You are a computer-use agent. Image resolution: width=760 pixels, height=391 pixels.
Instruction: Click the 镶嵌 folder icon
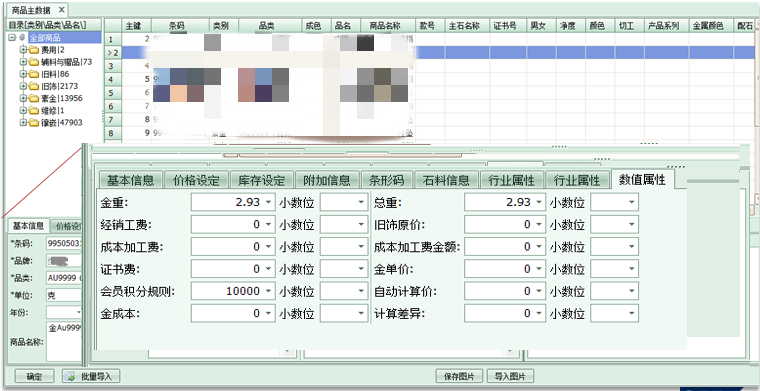point(33,122)
